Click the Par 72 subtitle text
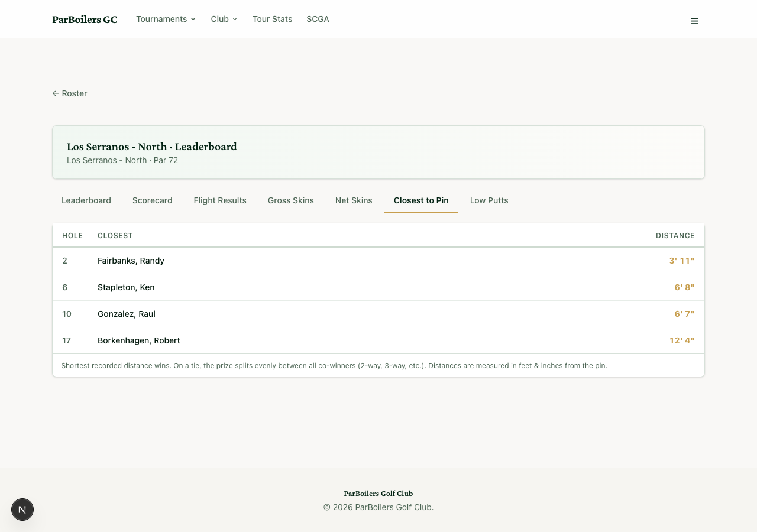 click(x=166, y=160)
